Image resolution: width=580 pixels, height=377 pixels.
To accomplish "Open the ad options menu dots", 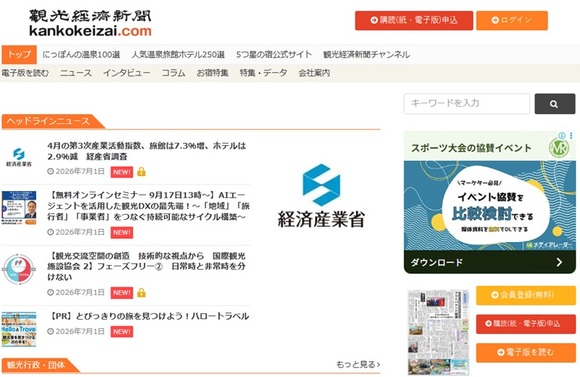I will click(571, 135).
